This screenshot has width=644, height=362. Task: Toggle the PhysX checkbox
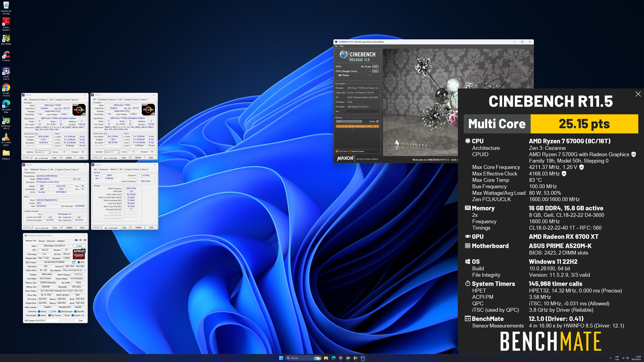pyautogui.click(x=63, y=315)
